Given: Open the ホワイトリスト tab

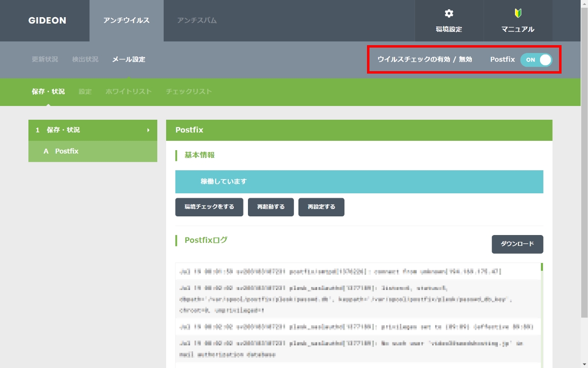Looking at the screenshot, I should click(x=129, y=92).
